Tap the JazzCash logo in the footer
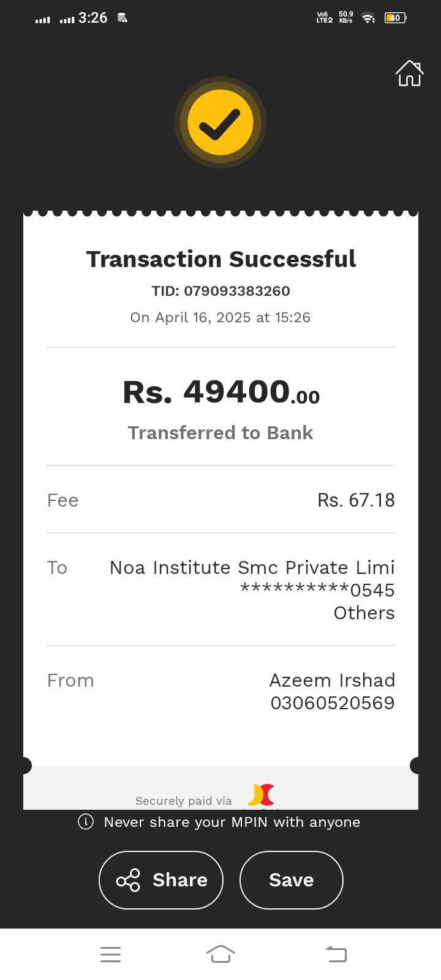 coord(261,795)
